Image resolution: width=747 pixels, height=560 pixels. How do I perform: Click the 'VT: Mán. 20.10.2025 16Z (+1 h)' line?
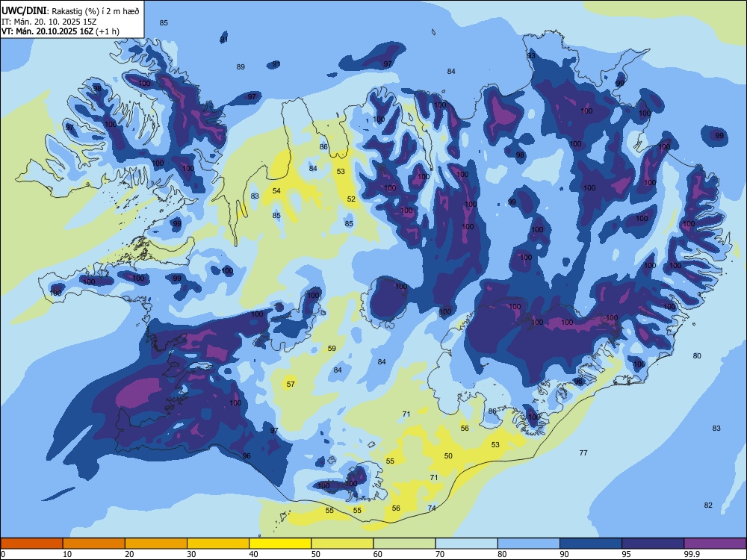[61, 31]
